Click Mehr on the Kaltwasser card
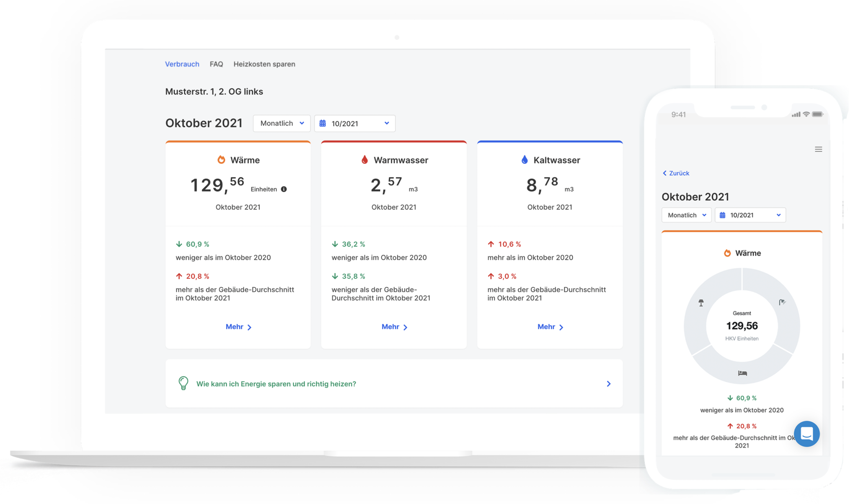858x504 pixels. (x=549, y=327)
